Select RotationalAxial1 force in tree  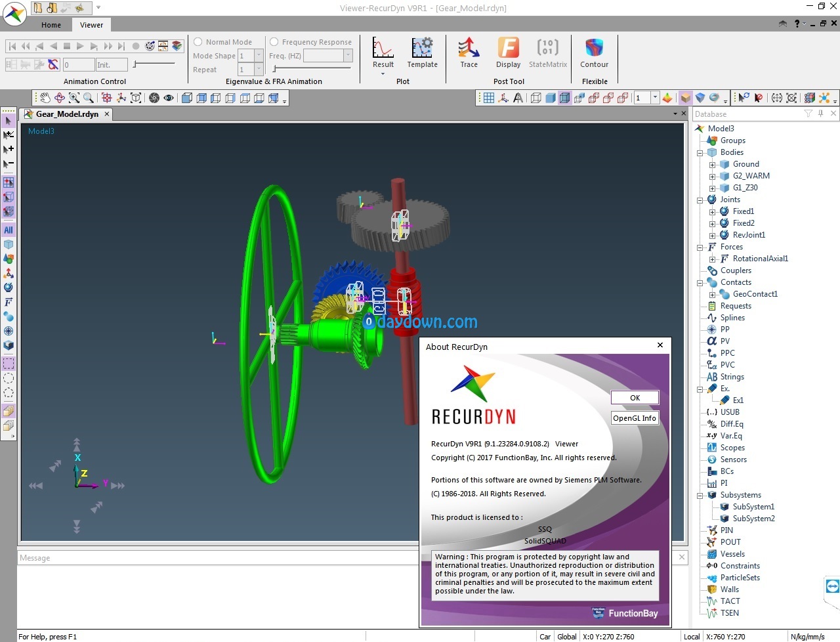[x=761, y=259]
